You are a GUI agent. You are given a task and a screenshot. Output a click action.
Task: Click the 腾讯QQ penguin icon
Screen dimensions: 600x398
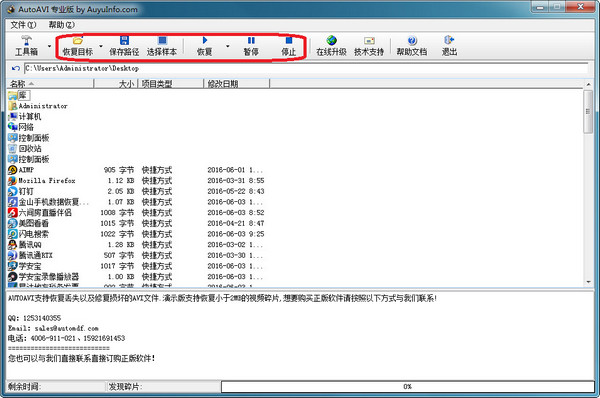(x=13, y=245)
